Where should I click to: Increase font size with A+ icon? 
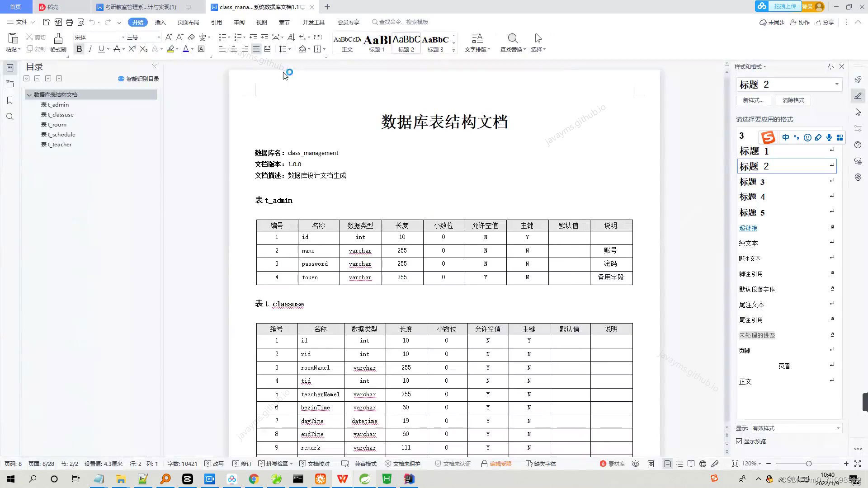[168, 37]
